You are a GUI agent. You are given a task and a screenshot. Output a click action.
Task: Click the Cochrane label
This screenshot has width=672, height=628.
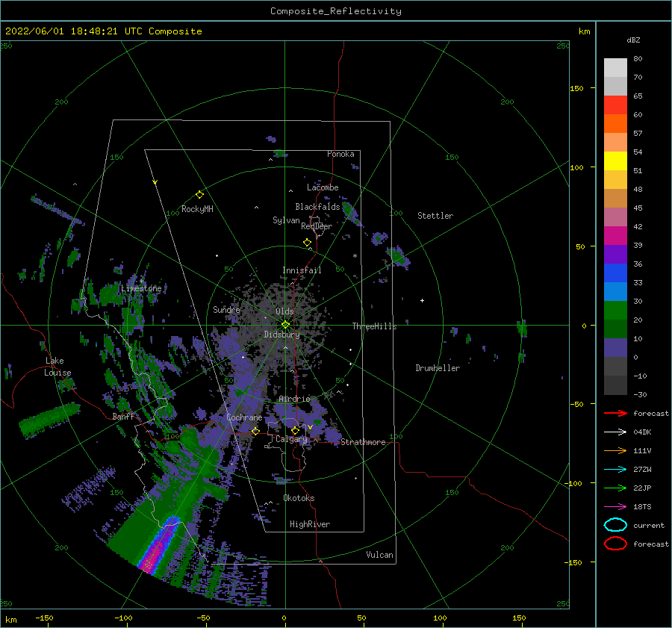(x=244, y=417)
